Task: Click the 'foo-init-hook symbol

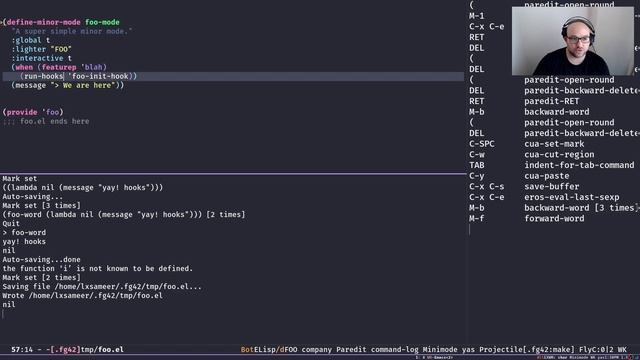Action: [98, 76]
